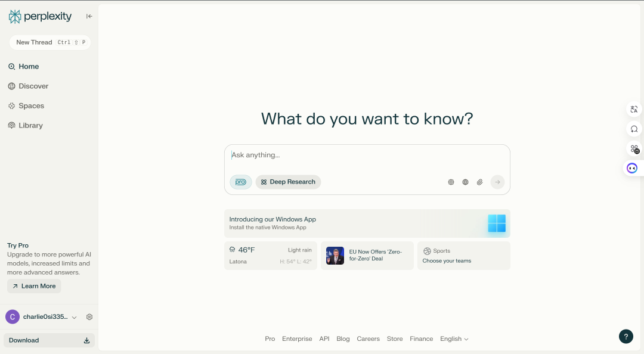Open the purple assistant face icon

[x=632, y=168]
